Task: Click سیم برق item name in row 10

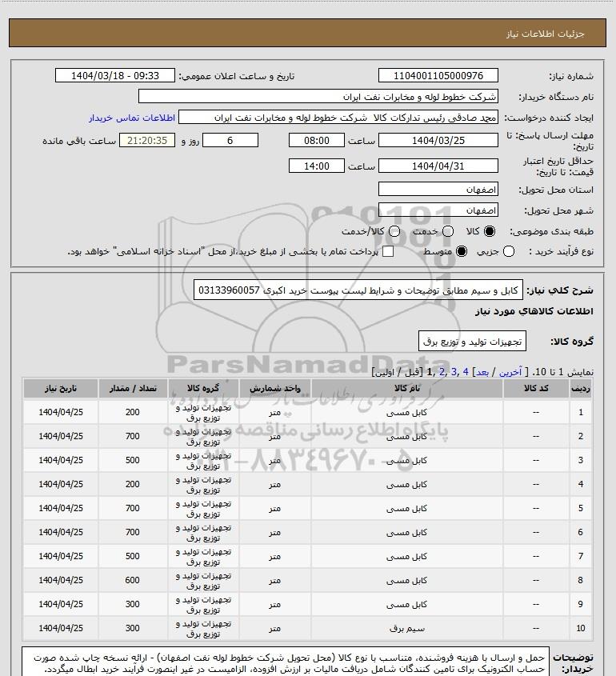Action: (407, 629)
